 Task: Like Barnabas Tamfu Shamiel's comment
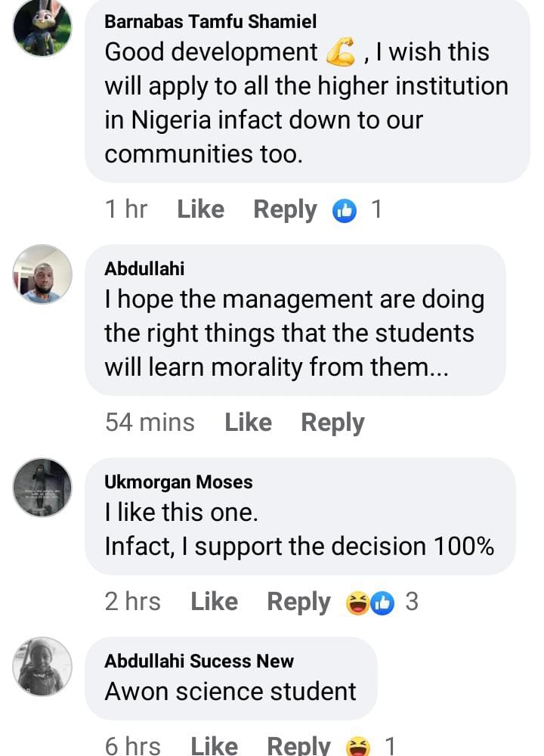coord(200,209)
